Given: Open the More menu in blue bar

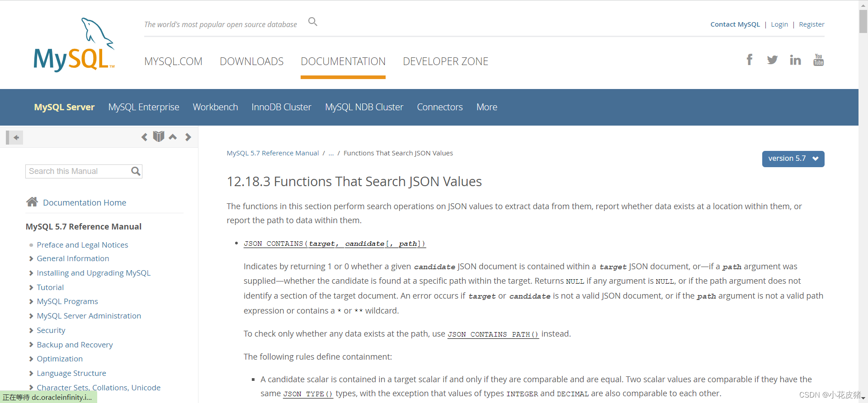Looking at the screenshot, I should click(487, 107).
